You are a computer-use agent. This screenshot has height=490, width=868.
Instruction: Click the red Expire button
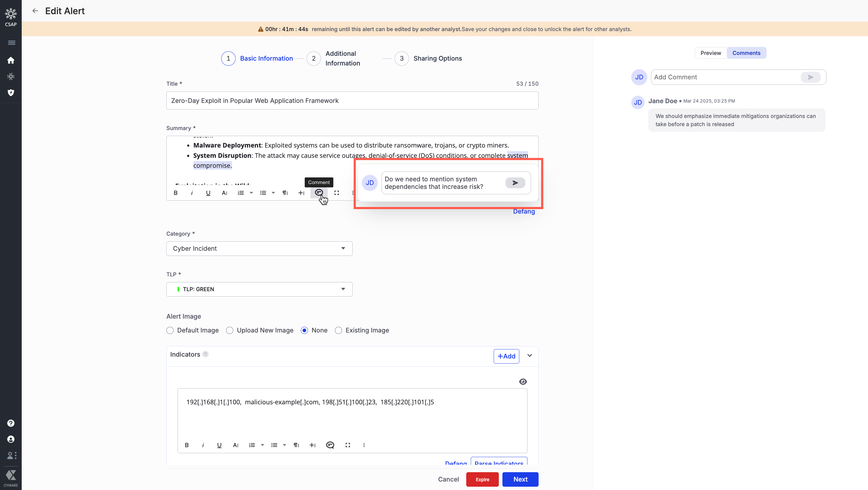tap(482, 479)
